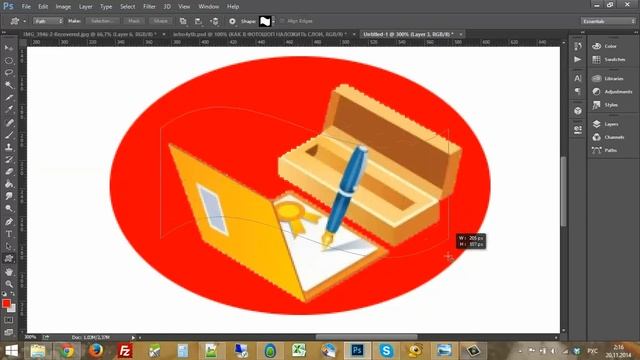This screenshot has height=360, width=640.
Task: Open the File menu
Action: 26,7
